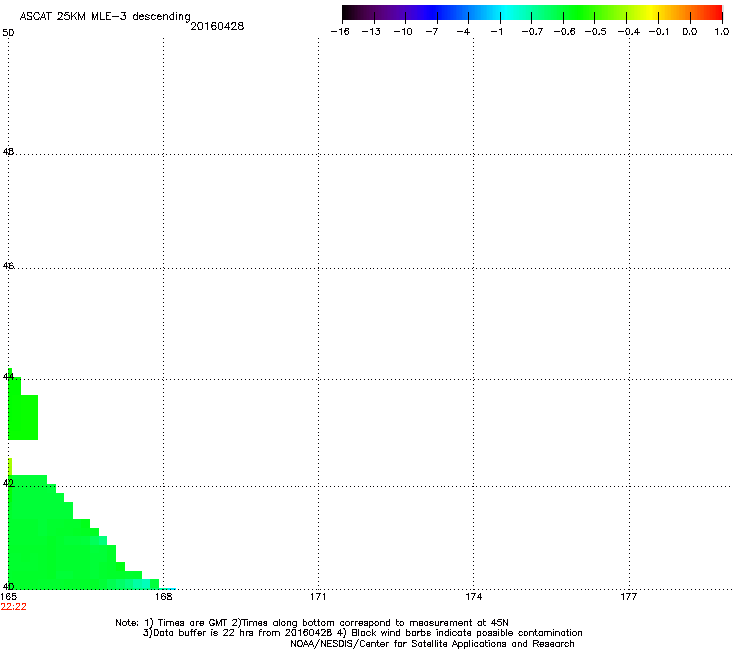Click the -4 color bar label

click(463, 32)
